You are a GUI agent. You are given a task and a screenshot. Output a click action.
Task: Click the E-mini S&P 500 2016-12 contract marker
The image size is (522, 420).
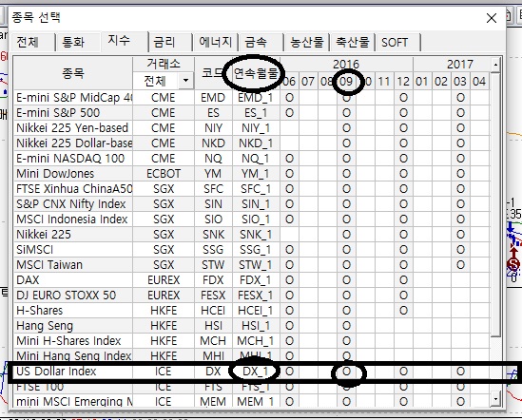tap(403, 113)
